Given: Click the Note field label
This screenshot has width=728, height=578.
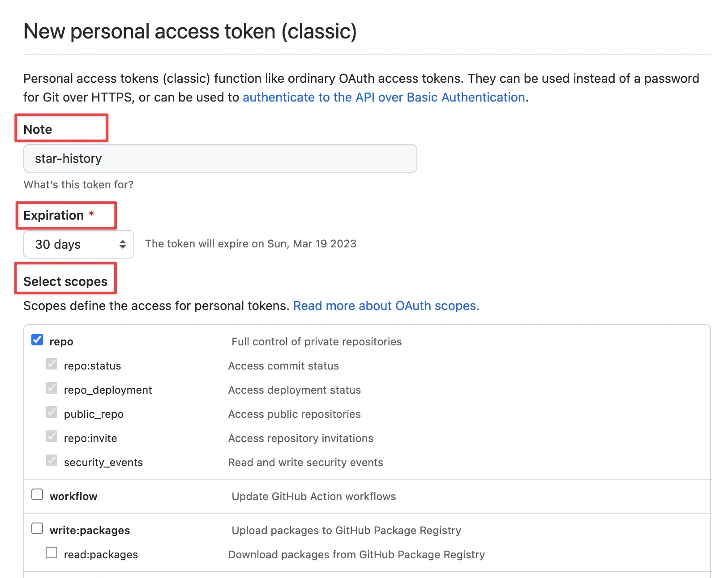Looking at the screenshot, I should coord(38,129).
